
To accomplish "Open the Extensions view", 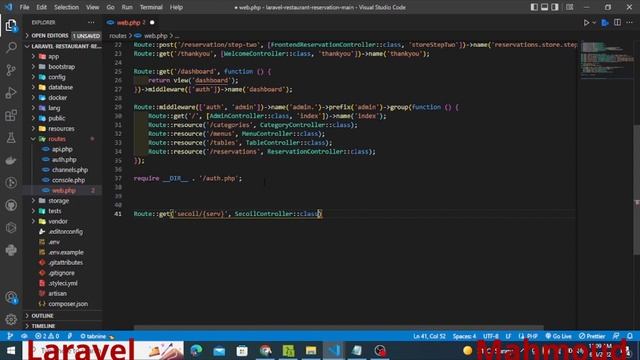I will 11,115.
